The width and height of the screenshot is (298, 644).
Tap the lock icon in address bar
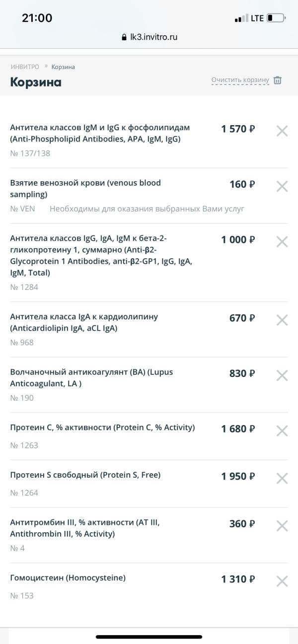[124, 37]
